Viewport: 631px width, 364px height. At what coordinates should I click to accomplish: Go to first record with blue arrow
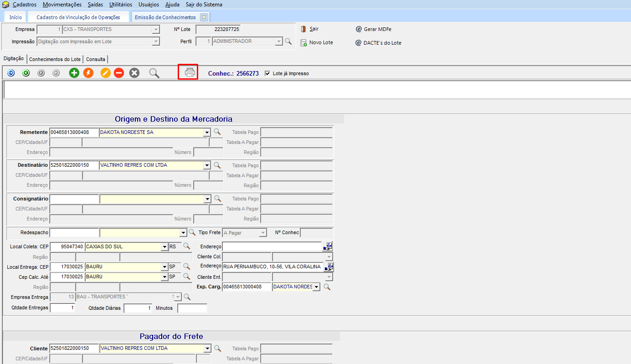[11, 73]
